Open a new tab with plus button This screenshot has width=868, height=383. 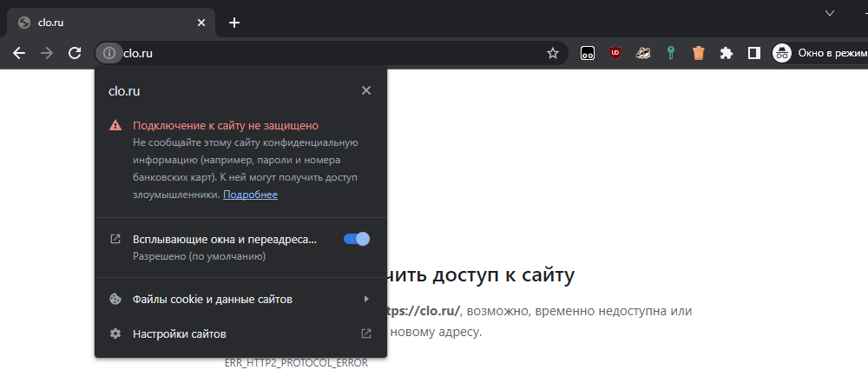pyautogui.click(x=233, y=22)
